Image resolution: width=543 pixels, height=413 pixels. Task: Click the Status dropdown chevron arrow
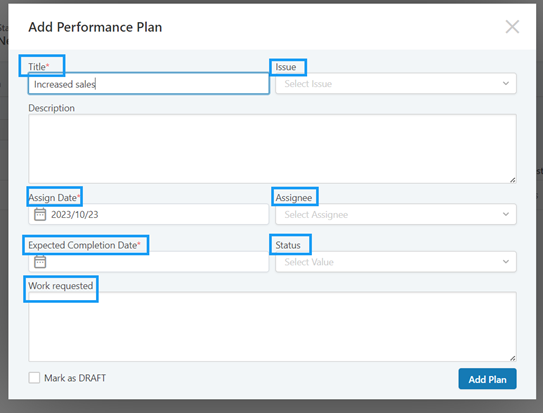(x=506, y=262)
